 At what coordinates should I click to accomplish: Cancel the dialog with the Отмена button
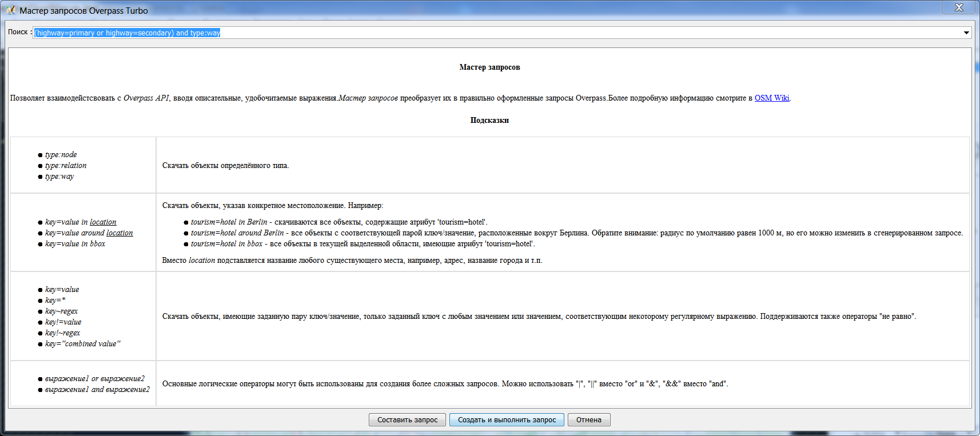[588, 420]
